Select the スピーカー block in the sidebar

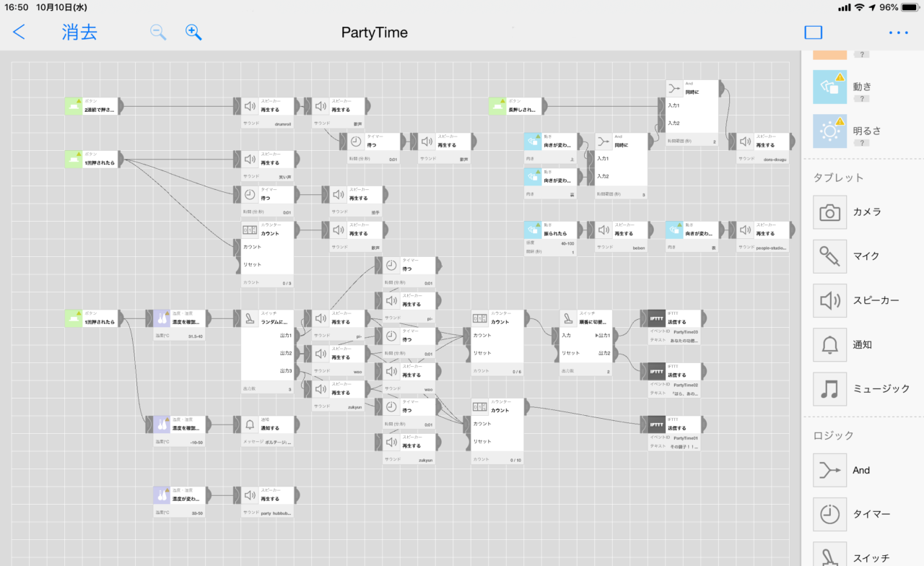(x=830, y=300)
